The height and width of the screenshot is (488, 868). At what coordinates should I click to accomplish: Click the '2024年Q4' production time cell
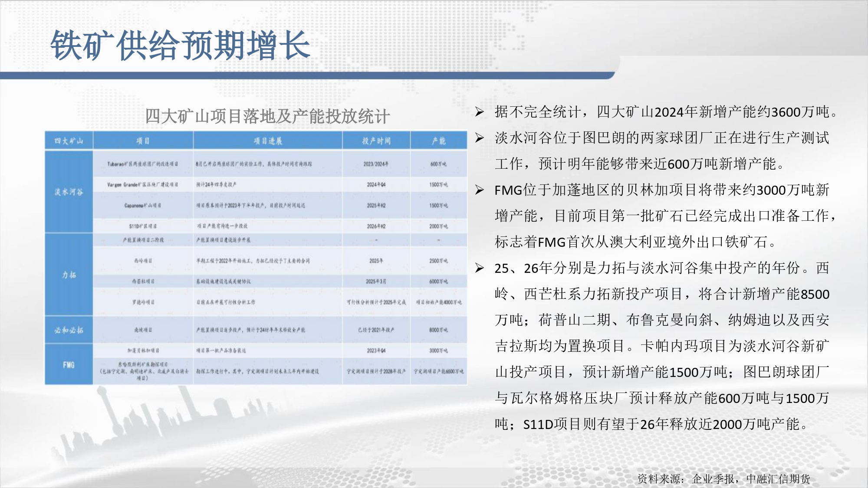point(376,184)
